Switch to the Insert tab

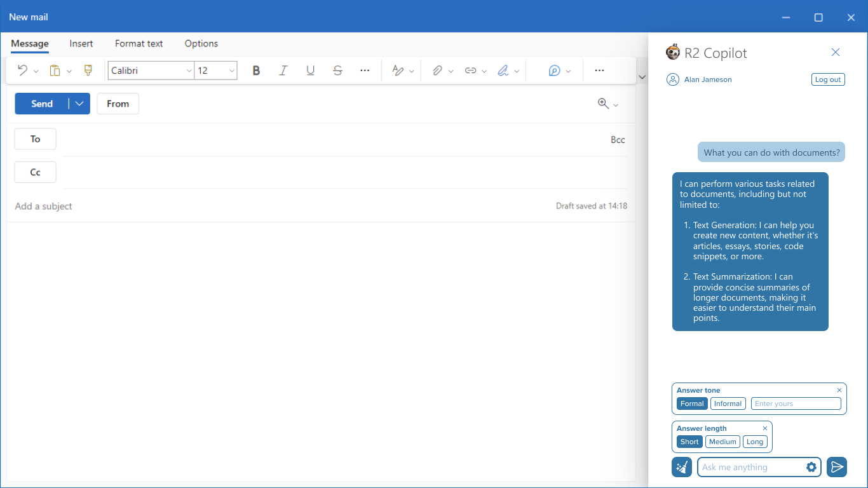81,43
